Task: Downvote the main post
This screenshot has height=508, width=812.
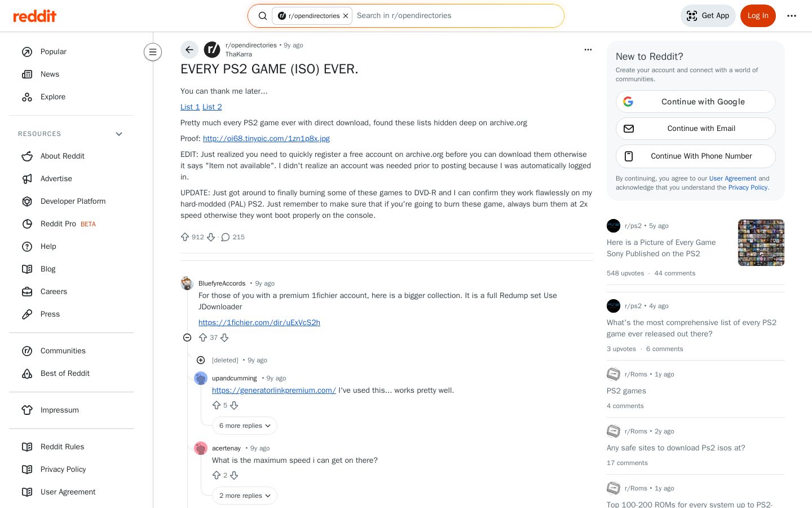Action: tap(211, 237)
